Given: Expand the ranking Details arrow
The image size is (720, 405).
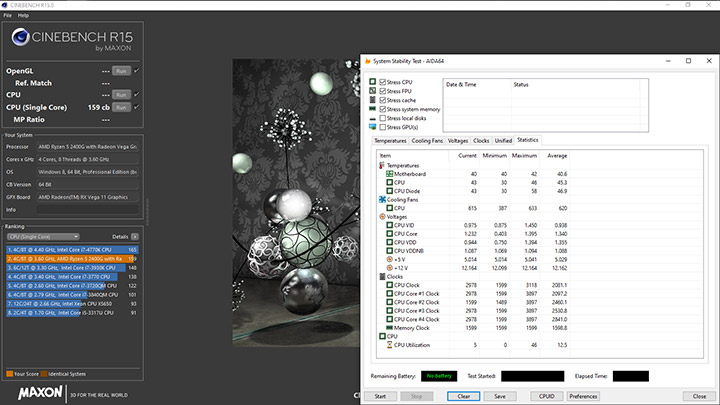Looking at the screenshot, I should pos(137,236).
